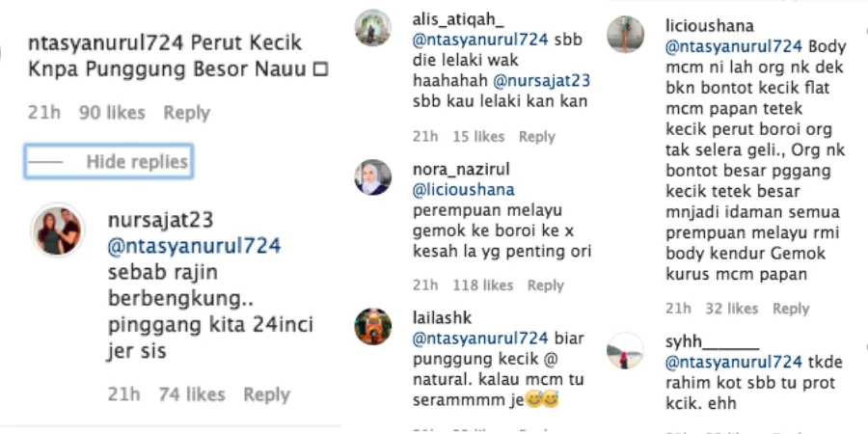View 74 likes on nursajat23 reply
Image resolution: width=868 pixels, height=434 pixels.
[x=192, y=394]
